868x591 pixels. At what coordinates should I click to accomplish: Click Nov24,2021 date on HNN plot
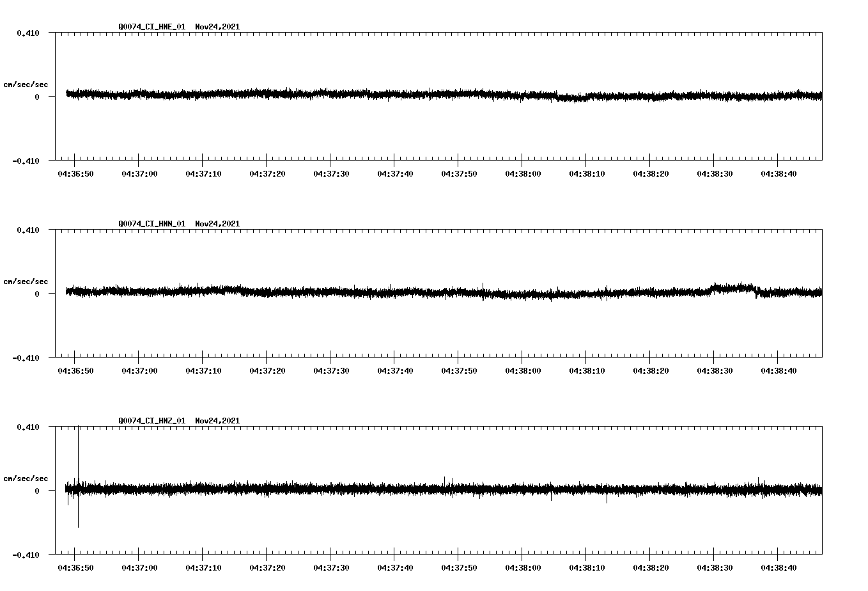coord(217,224)
